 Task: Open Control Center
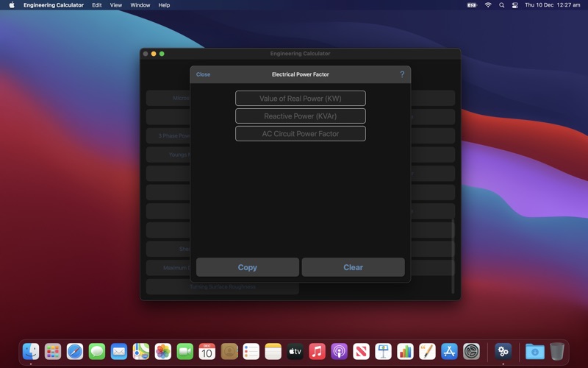(515, 5)
